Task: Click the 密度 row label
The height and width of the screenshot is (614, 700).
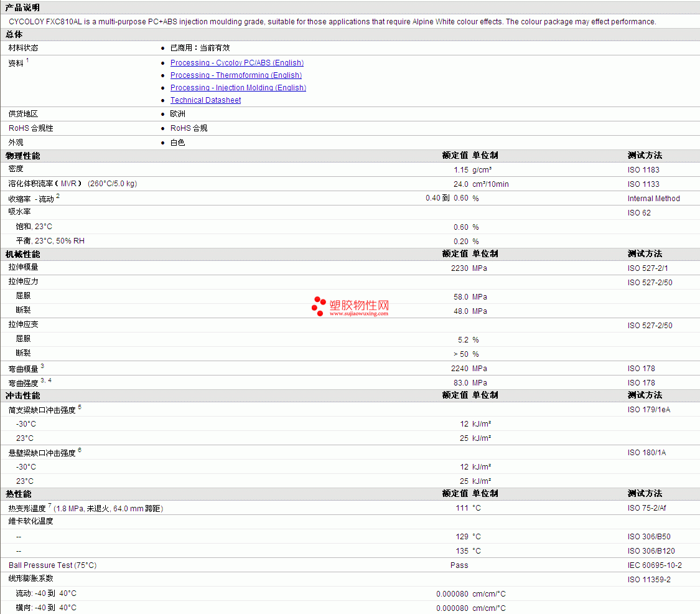Action: click(16, 169)
